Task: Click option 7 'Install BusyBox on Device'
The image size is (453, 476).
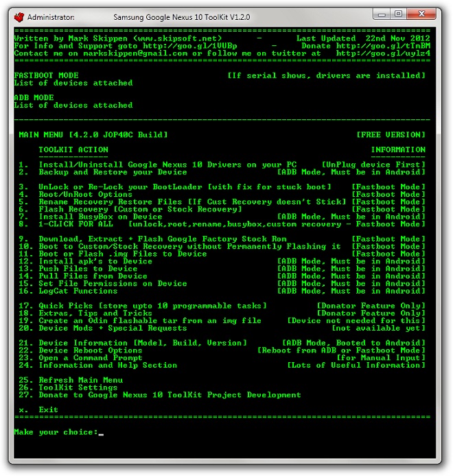Action: [x=90, y=217]
